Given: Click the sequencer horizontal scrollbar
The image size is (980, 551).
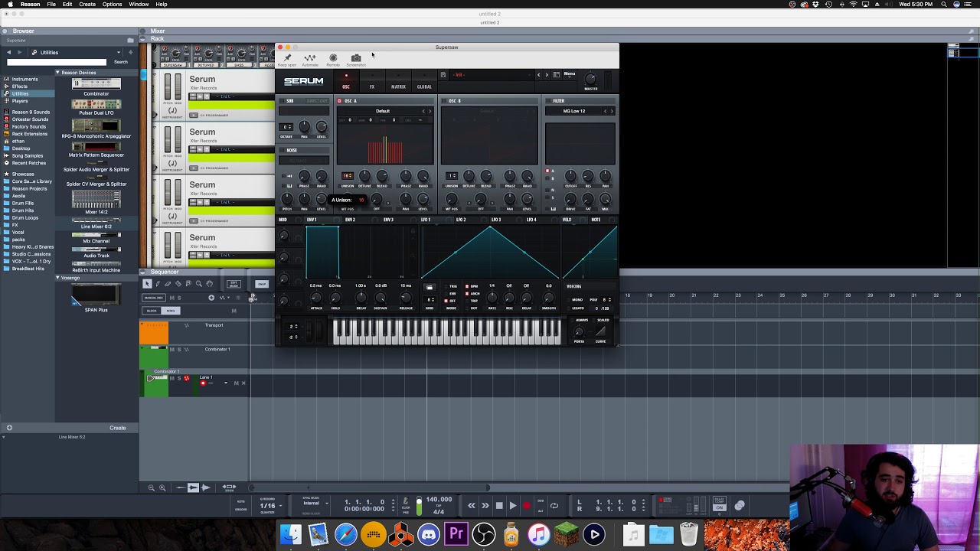Looking at the screenshot, I should coord(368,487).
